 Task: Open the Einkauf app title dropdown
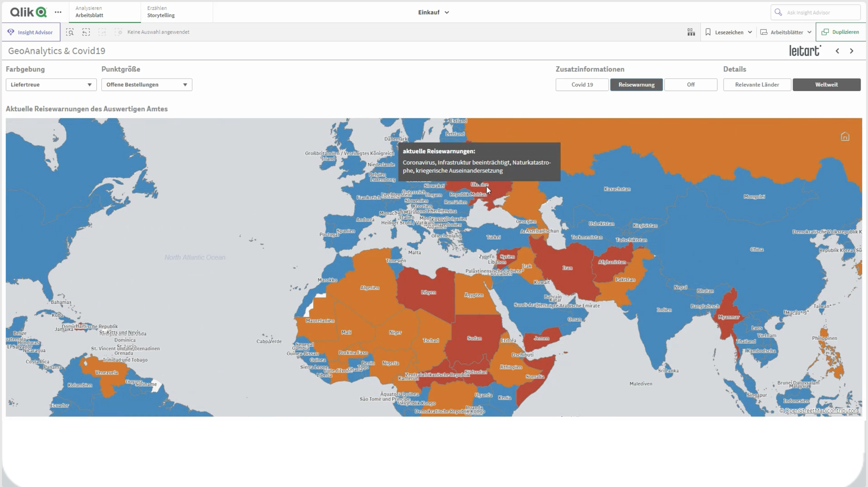(x=433, y=12)
